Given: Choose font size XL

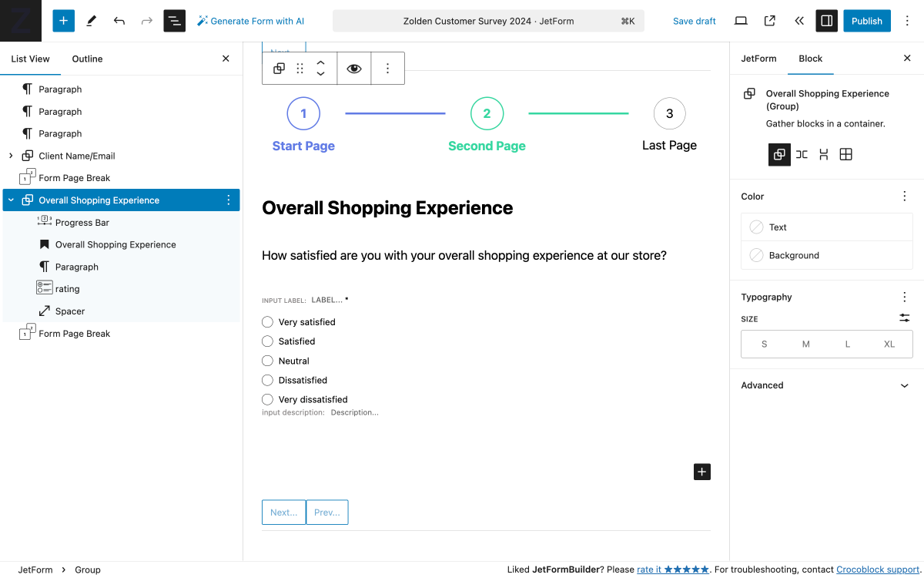Looking at the screenshot, I should click(889, 344).
